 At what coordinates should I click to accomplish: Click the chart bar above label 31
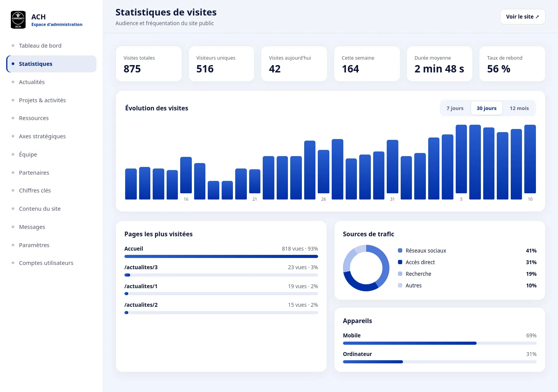click(393, 167)
